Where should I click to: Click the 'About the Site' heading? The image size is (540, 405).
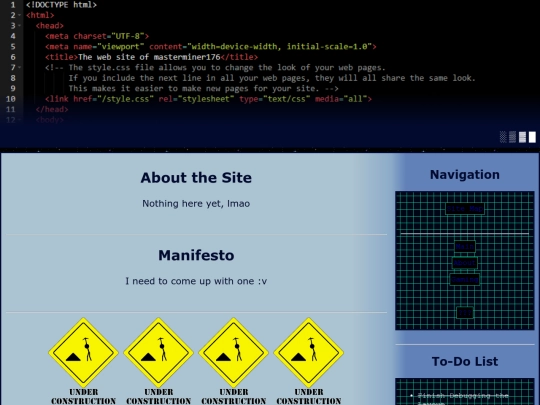[196, 178]
